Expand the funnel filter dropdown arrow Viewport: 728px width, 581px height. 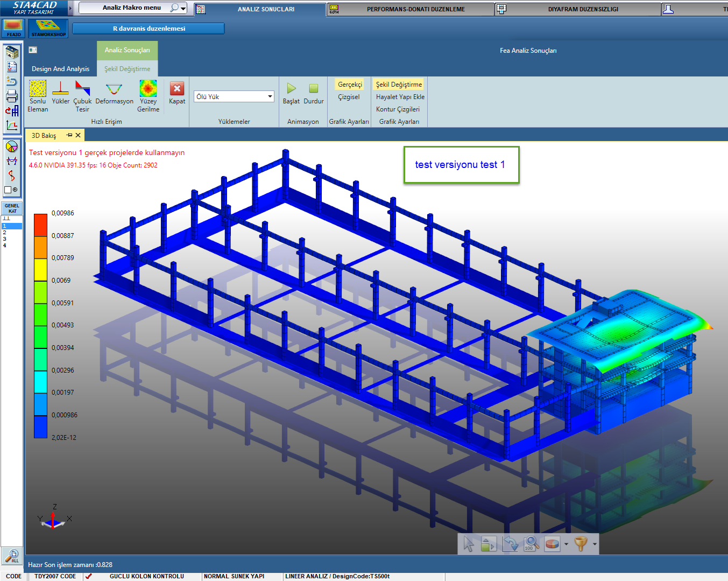595,544
